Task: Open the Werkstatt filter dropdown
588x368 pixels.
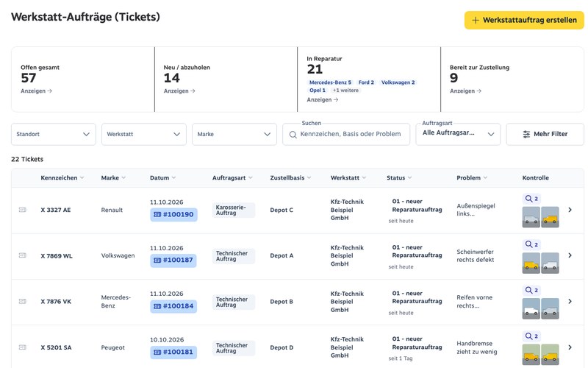Action: 144,134
